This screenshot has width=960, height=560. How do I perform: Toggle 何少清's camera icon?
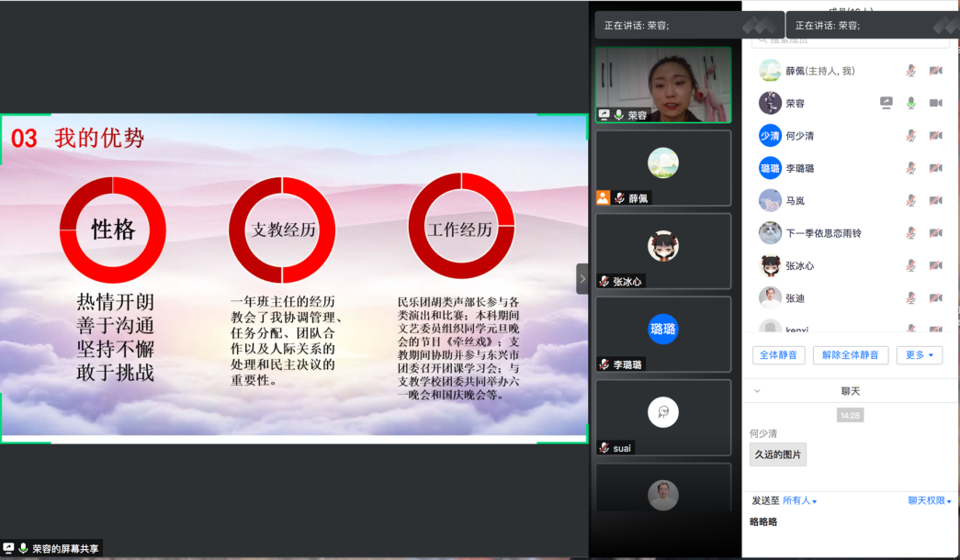[935, 135]
